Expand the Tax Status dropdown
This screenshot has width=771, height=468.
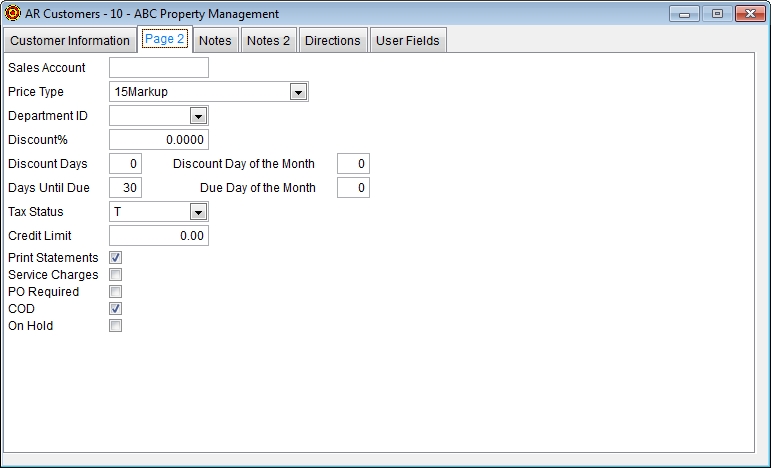[198, 212]
